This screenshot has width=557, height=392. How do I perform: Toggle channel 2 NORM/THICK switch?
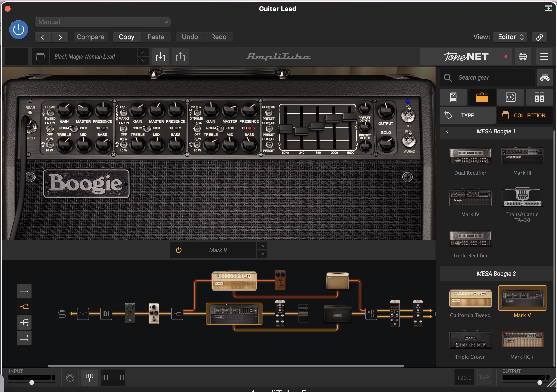[147, 128]
